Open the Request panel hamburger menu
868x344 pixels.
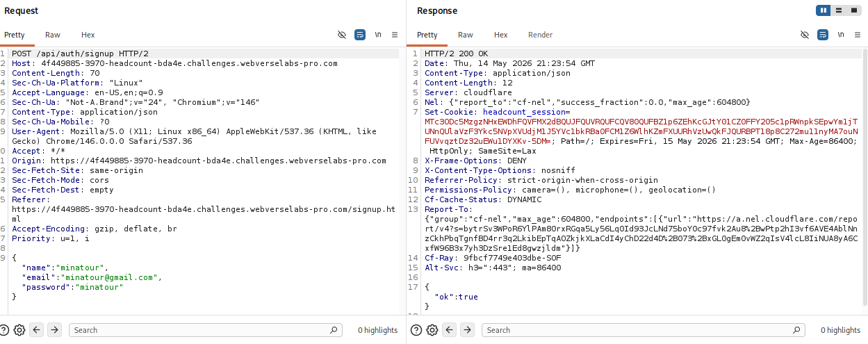(395, 35)
